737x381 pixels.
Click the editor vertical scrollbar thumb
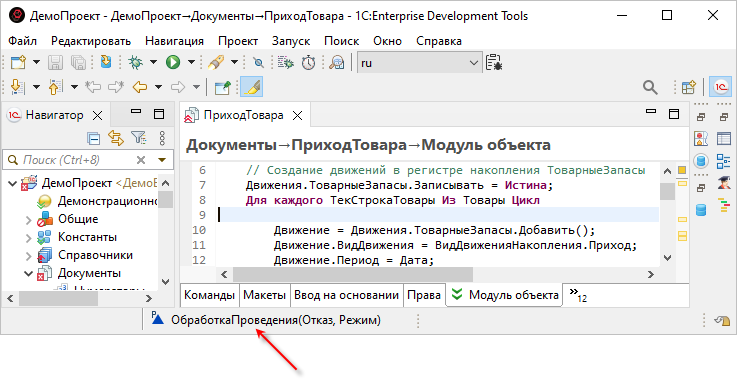tap(667, 192)
